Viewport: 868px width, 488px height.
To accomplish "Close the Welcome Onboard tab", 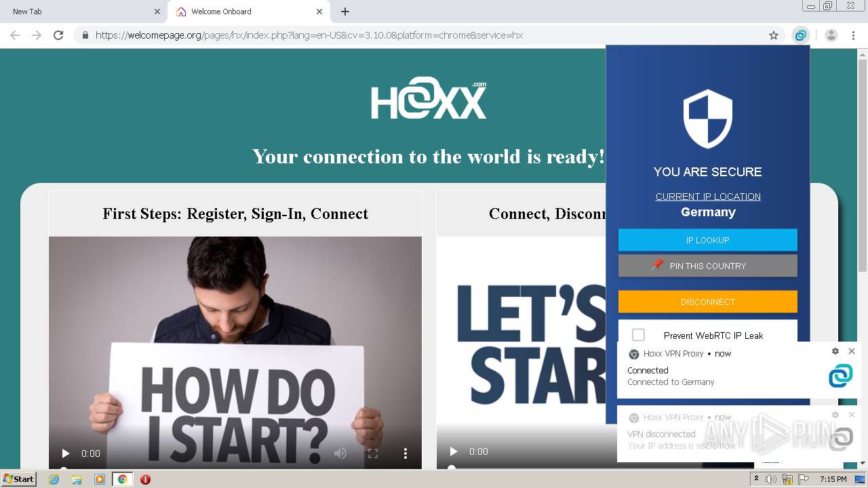I will pyautogui.click(x=319, y=12).
